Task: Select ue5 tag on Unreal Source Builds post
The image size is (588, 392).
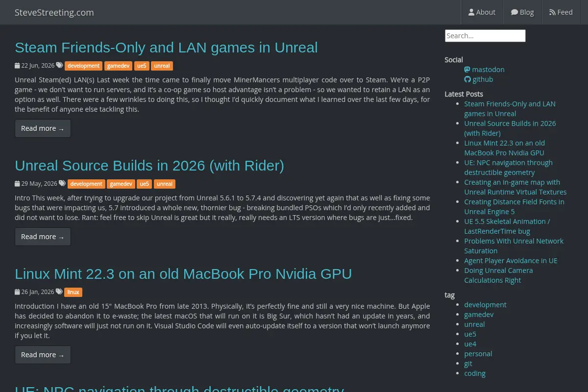Action: click(144, 184)
